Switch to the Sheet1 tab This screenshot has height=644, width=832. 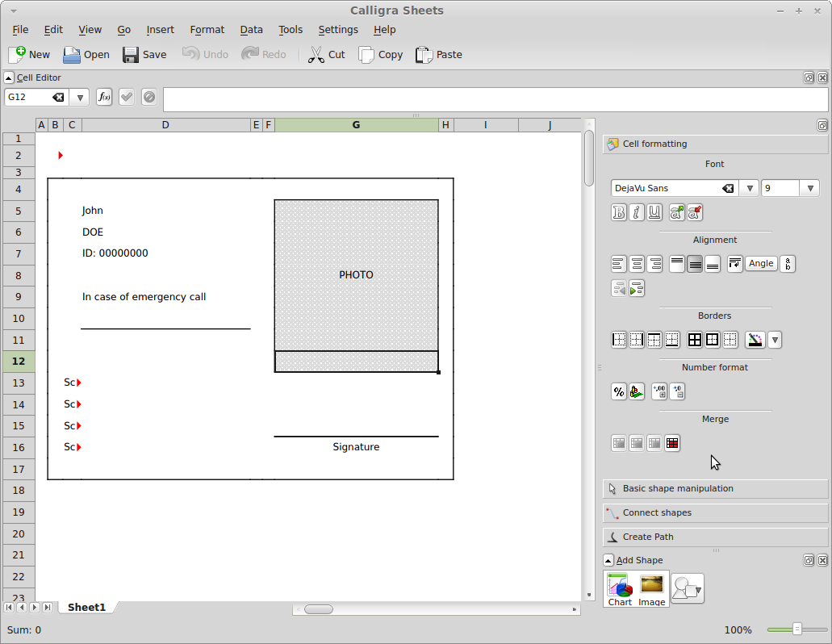tap(86, 607)
